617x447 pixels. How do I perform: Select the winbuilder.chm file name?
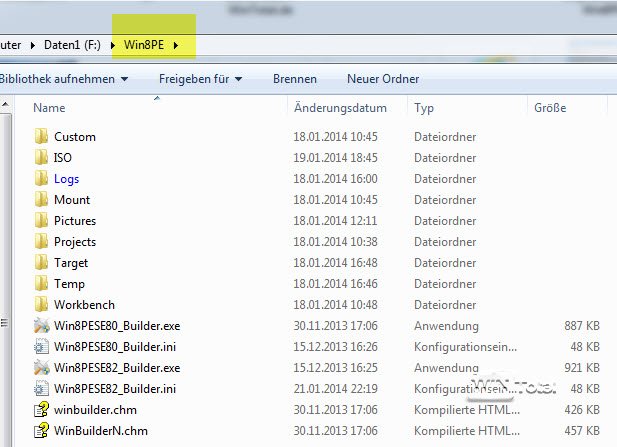point(95,410)
